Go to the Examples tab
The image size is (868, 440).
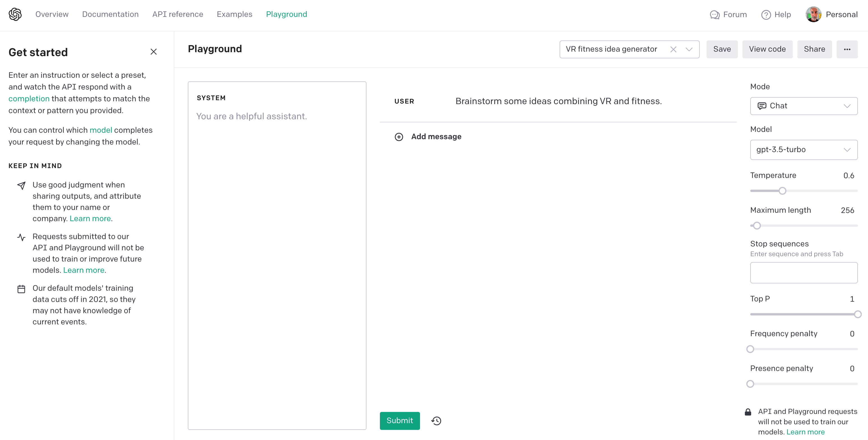234,14
